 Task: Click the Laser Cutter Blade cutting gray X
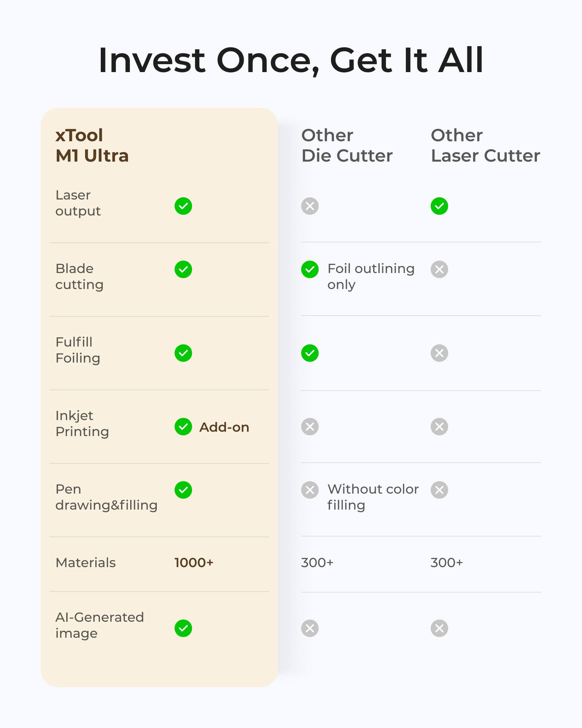439,269
